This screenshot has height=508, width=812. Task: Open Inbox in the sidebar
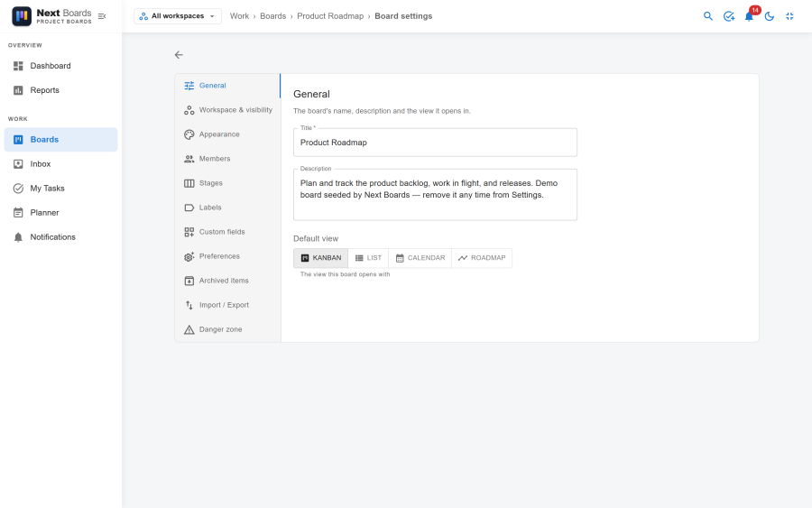coord(61,163)
